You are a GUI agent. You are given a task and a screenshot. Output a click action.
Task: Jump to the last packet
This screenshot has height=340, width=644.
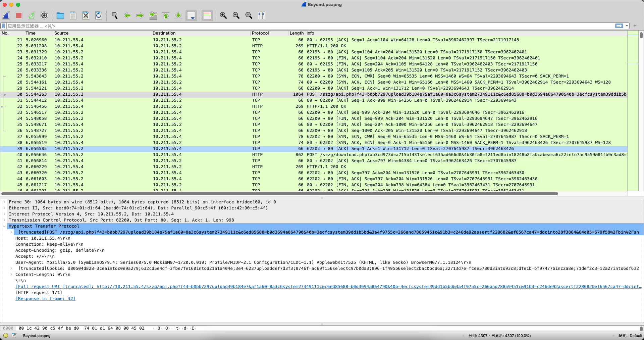pos(178,15)
